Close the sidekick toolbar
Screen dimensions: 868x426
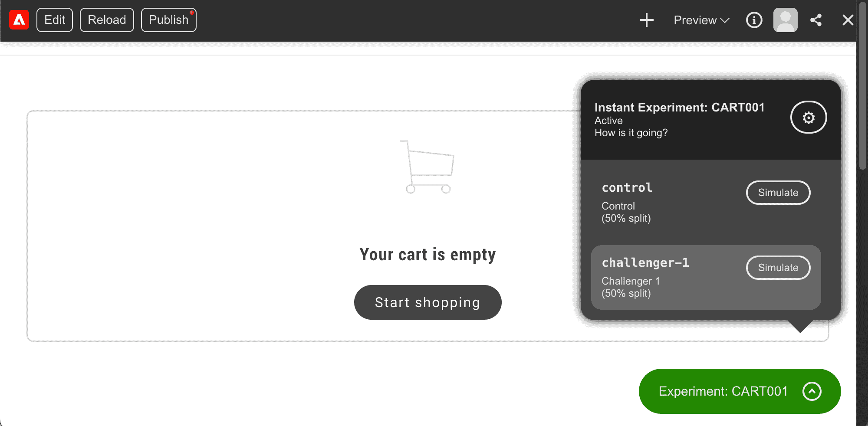[x=848, y=20]
